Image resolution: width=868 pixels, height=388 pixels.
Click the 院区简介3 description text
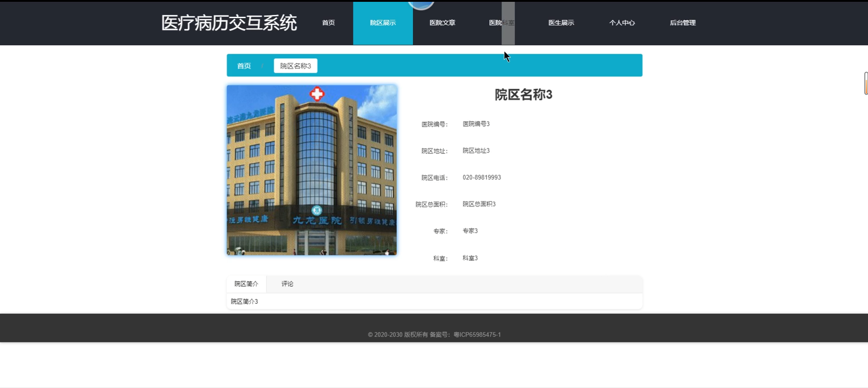244,302
